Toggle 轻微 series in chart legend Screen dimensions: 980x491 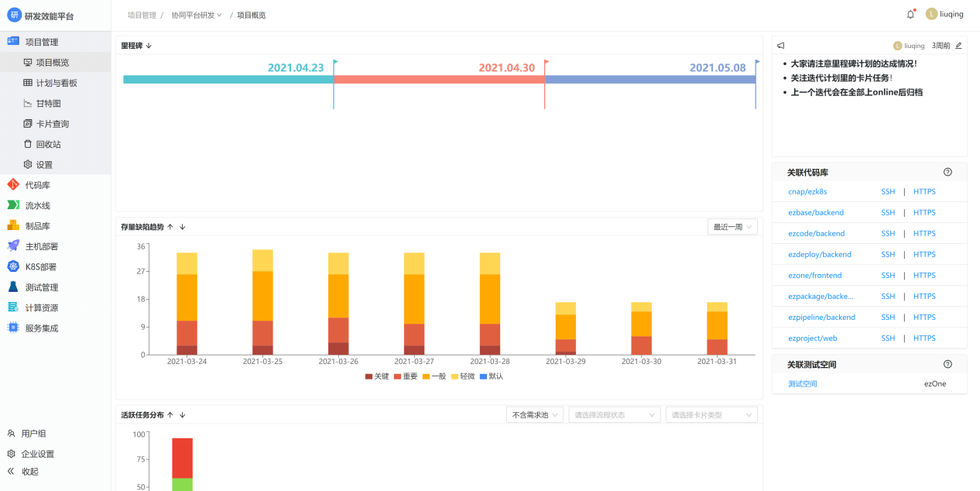tap(463, 376)
